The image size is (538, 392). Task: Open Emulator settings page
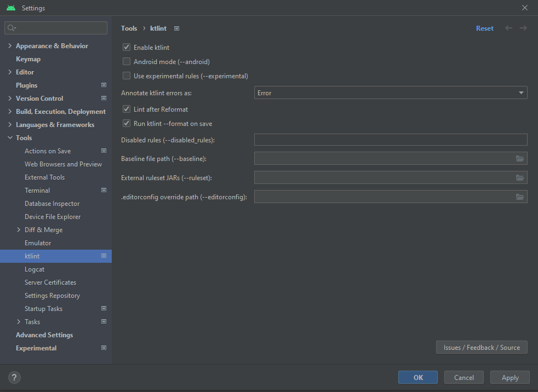(x=38, y=243)
